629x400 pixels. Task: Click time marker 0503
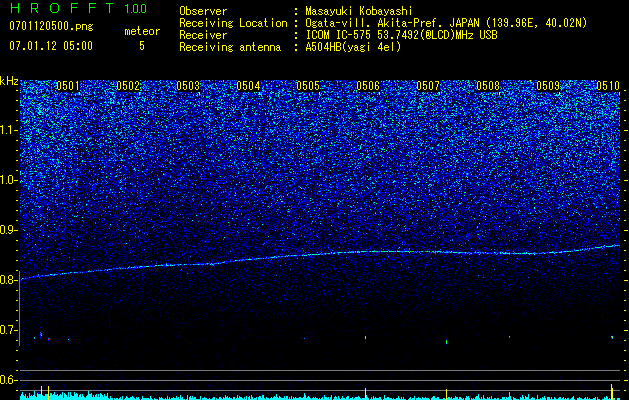[x=188, y=86]
